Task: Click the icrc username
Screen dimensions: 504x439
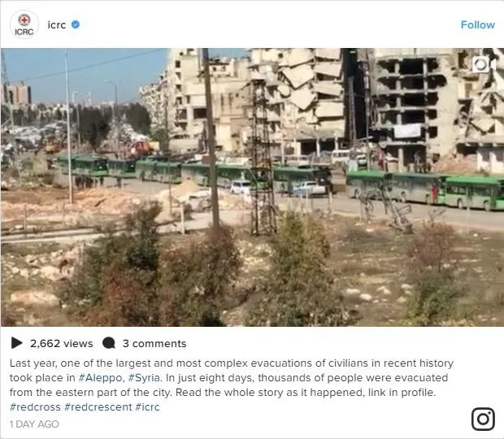Action: coord(57,24)
